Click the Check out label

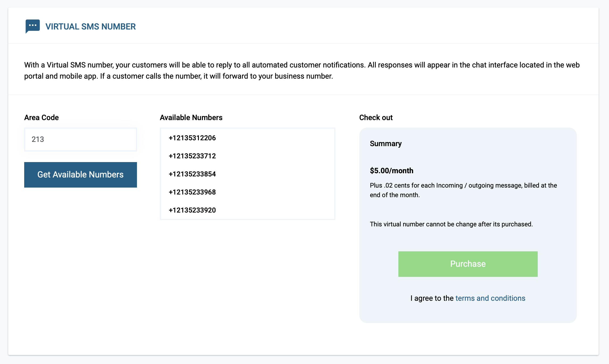coord(376,117)
